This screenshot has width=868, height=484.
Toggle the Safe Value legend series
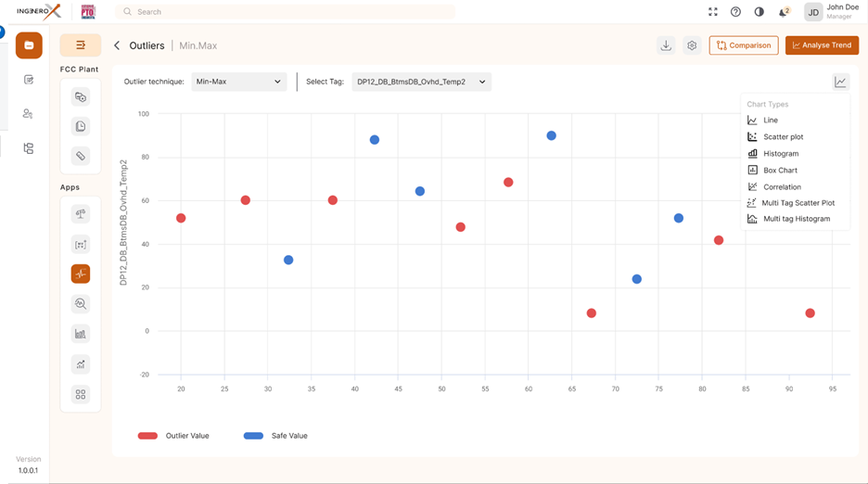click(275, 435)
